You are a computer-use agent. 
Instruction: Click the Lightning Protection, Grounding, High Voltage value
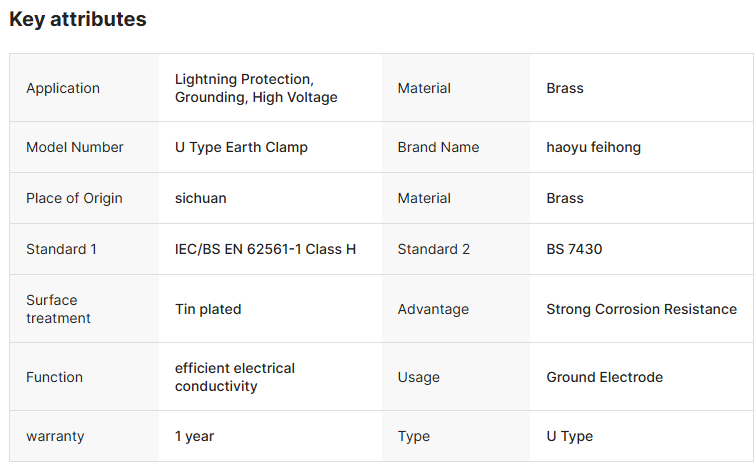click(256, 88)
